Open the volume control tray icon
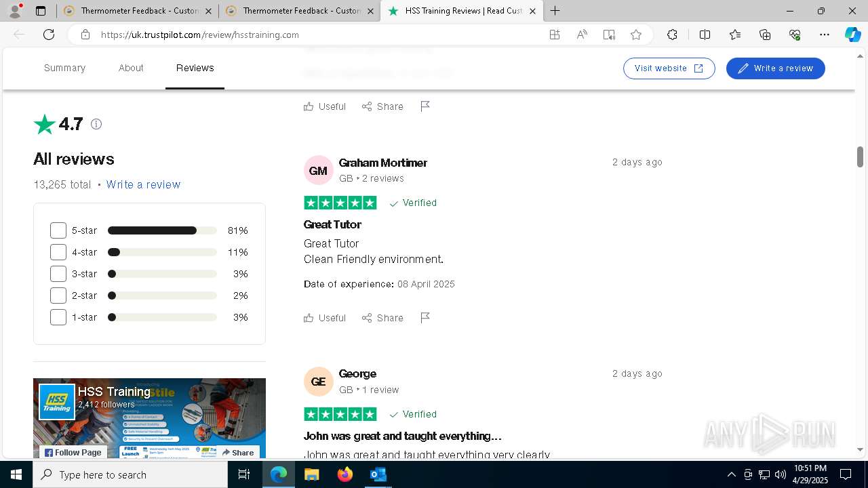 click(x=780, y=474)
